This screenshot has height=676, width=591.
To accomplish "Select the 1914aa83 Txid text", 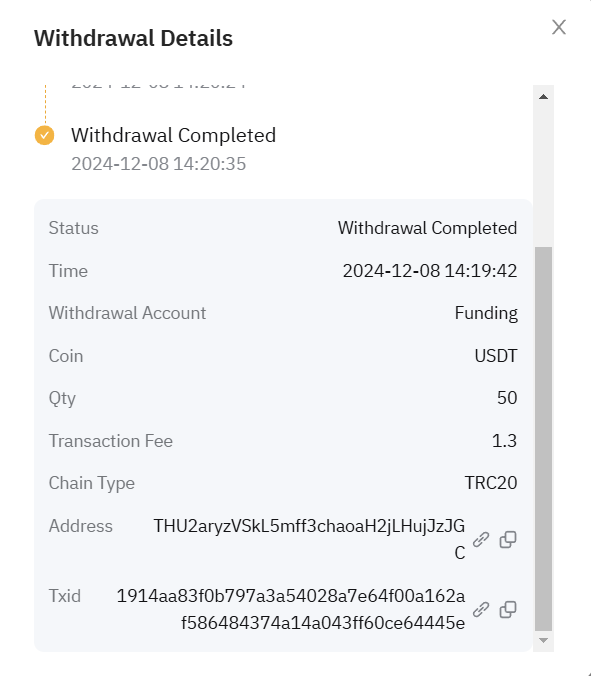I will 291,609.
